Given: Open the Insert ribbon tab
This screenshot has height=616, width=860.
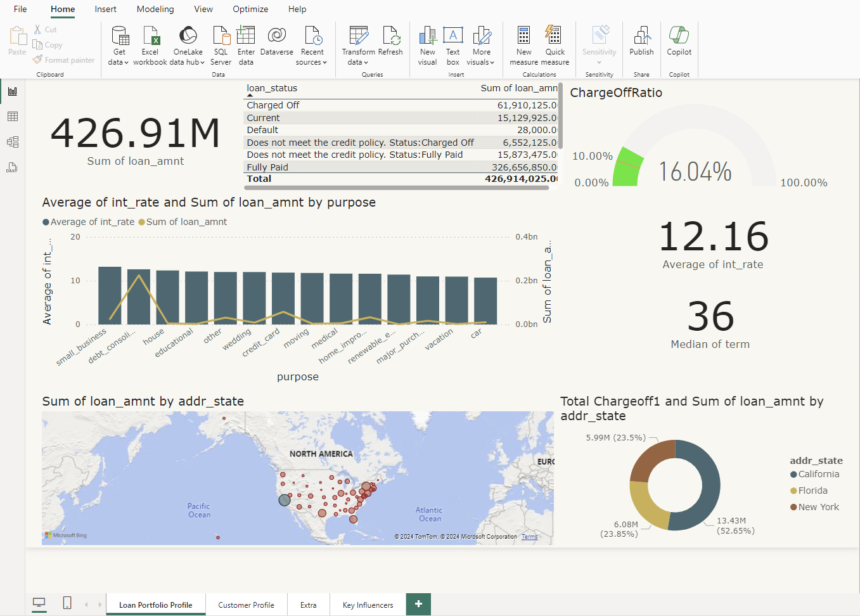Looking at the screenshot, I should 105,9.
